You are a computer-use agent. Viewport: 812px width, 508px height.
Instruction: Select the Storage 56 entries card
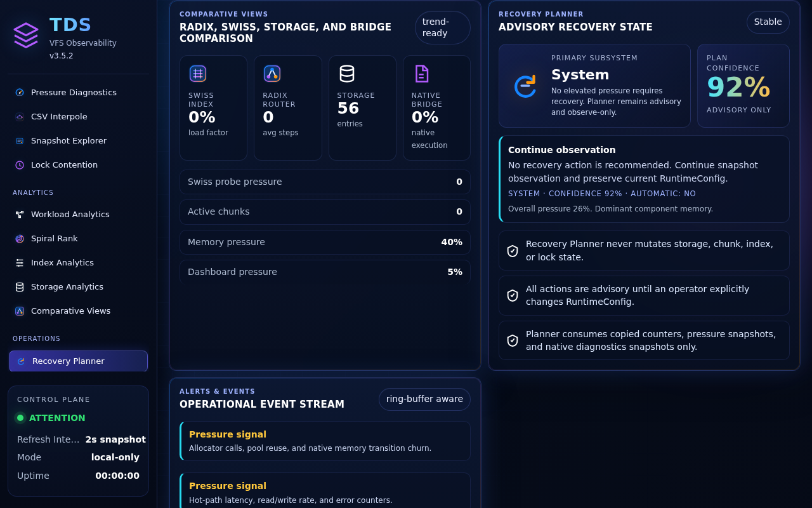362,108
